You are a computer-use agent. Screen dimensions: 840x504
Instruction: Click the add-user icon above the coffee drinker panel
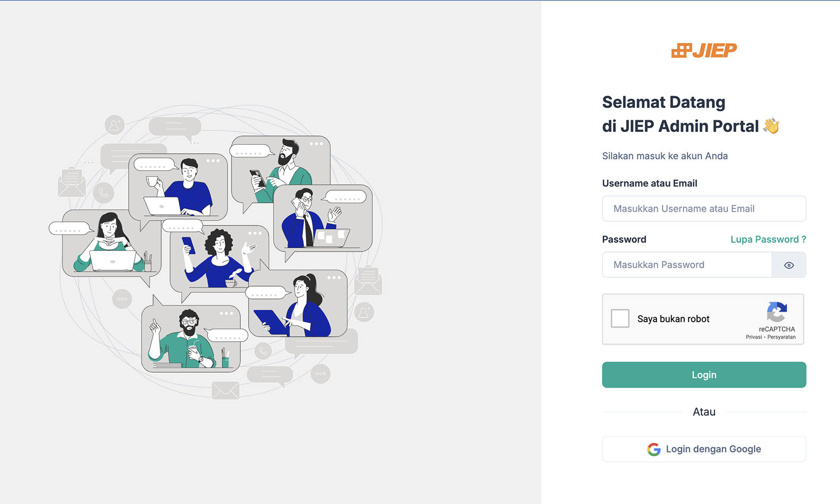click(x=114, y=125)
